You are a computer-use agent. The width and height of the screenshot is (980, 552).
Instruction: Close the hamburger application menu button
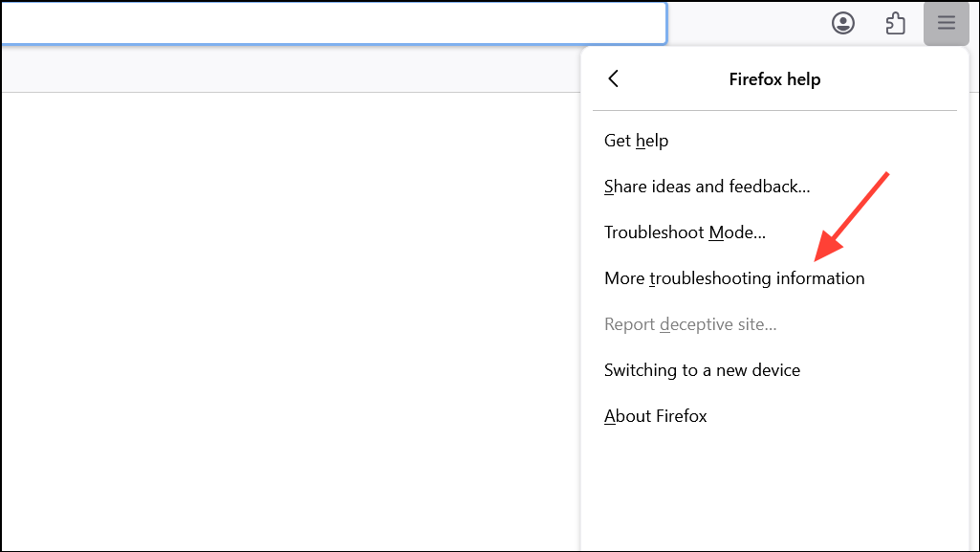pos(946,23)
